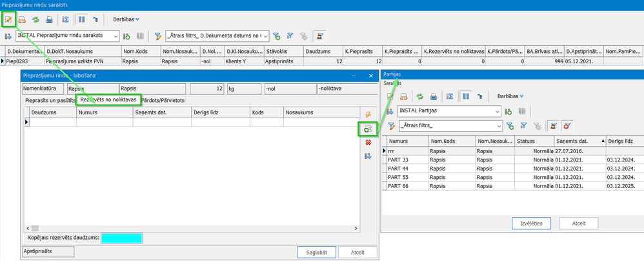Sort by the Daudzums column header in main list
644x261 pixels.
(323, 52)
